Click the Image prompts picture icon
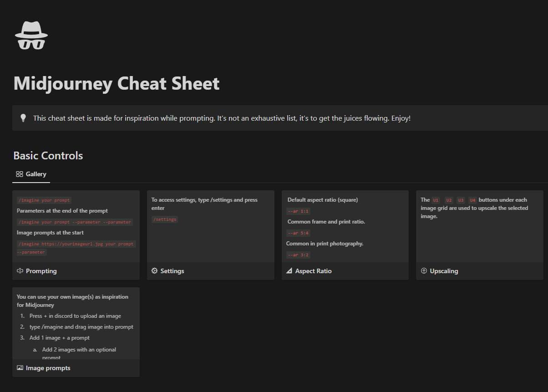 pyautogui.click(x=20, y=368)
